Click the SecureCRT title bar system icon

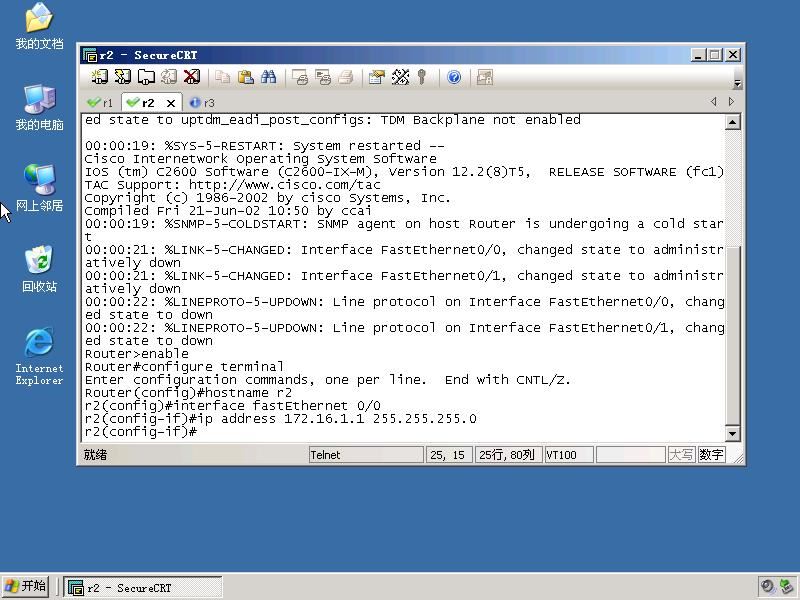pos(90,55)
